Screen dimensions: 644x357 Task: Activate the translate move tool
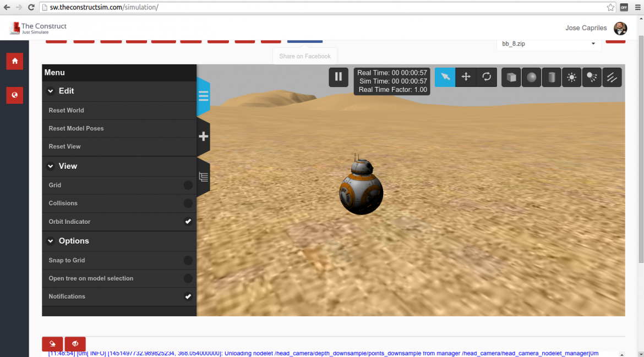tap(466, 77)
